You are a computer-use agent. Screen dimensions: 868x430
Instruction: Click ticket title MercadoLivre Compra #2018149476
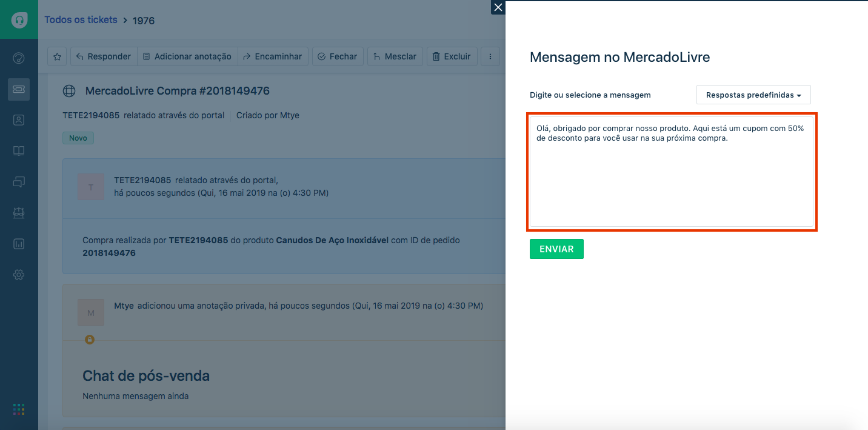(178, 91)
